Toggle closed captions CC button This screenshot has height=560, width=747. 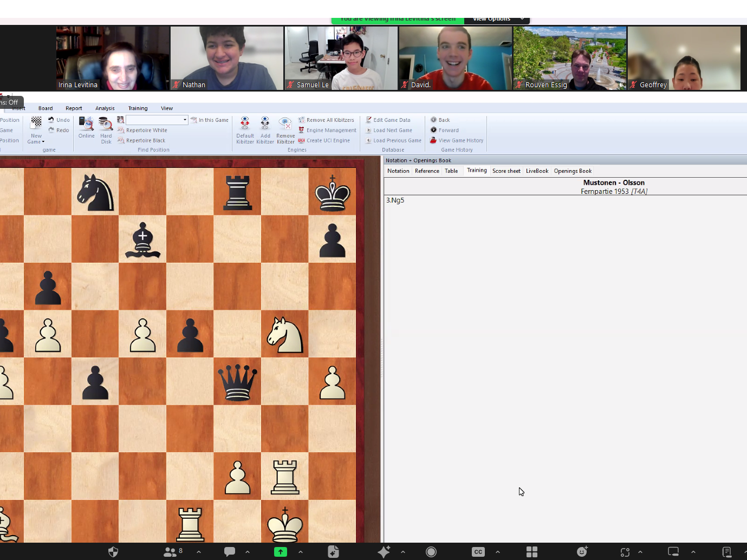[478, 551]
